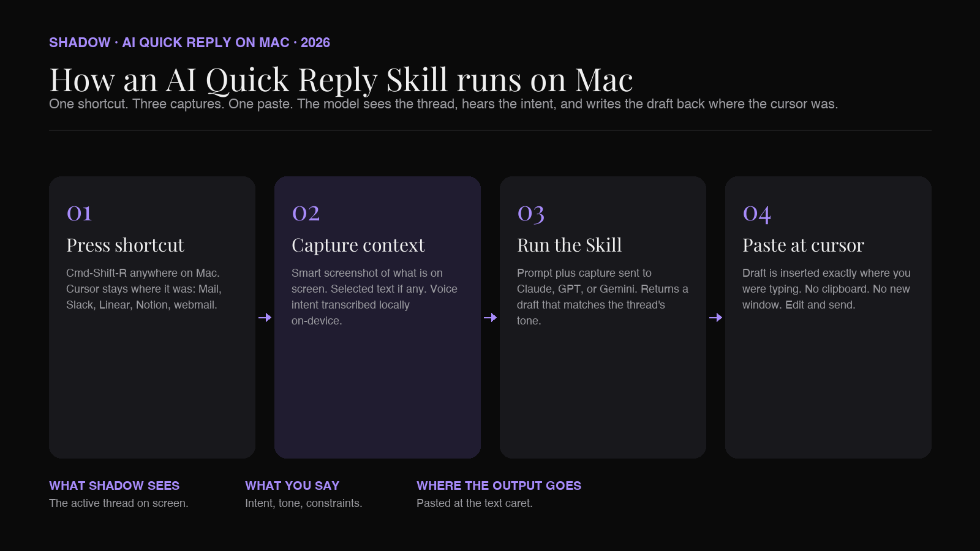Click the description starting 'Draft is inserted exactly where'
This screenshot has height=551, width=980.
(827, 289)
